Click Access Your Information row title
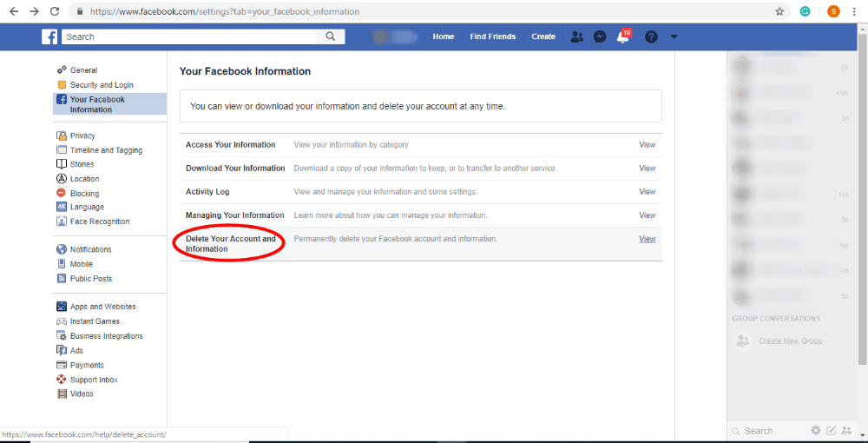This screenshot has height=443, width=868. [230, 144]
